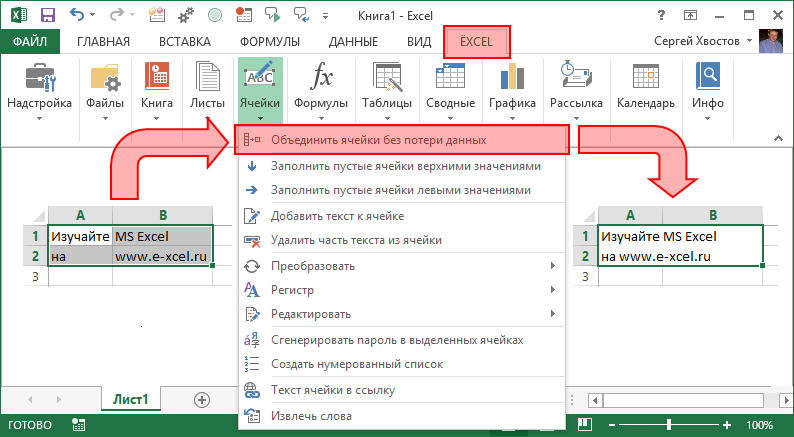Zoom in with the plus button
This screenshot has width=794, height=437.
[x=727, y=425]
